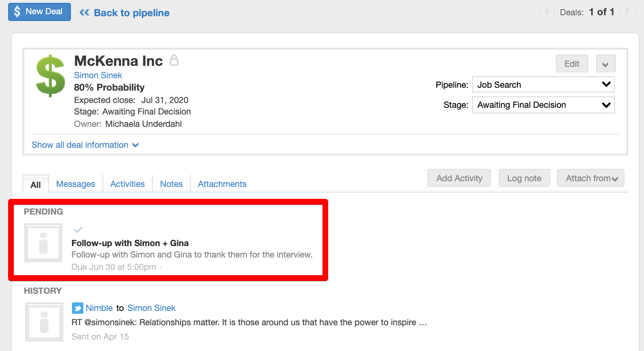
Task: Switch to the Activities tab
Action: [x=127, y=184]
